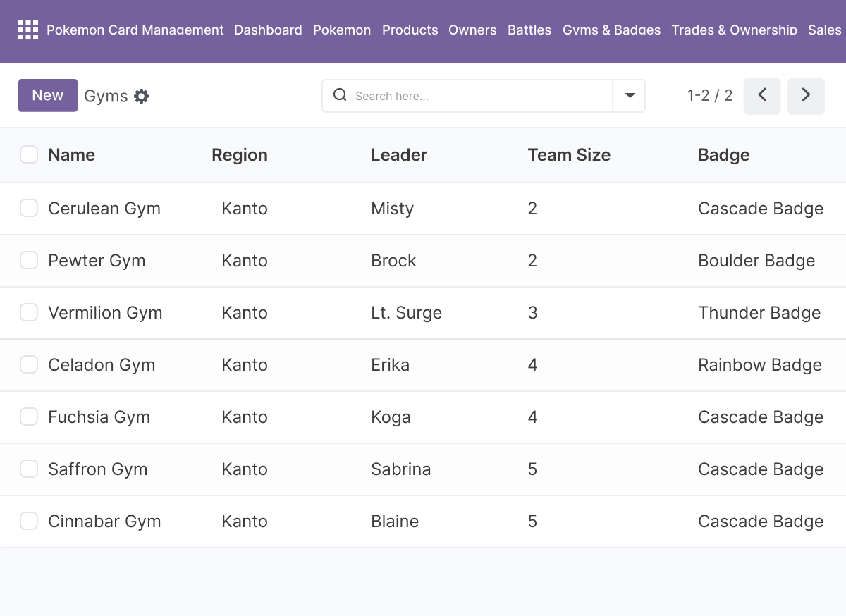Screen dimensions: 846x616
Task: Click the Boulder Badge cell
Action: click(x=756, y=261)
